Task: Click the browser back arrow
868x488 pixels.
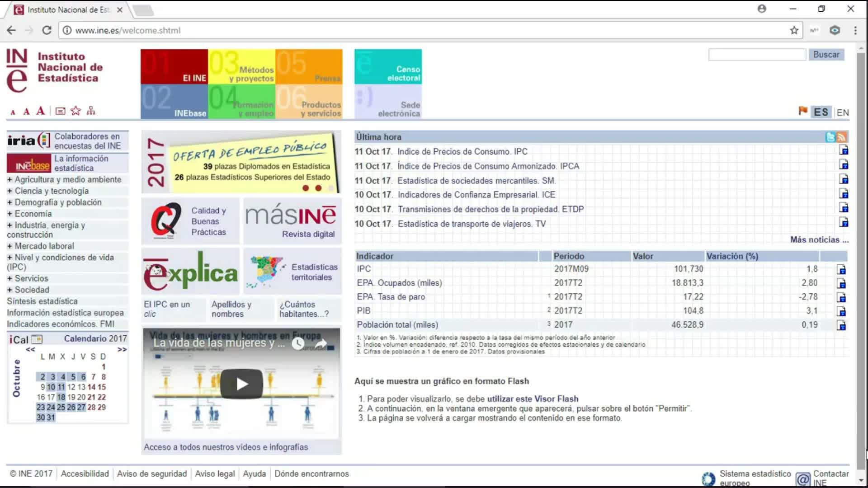Action: [x=11, y=30]
